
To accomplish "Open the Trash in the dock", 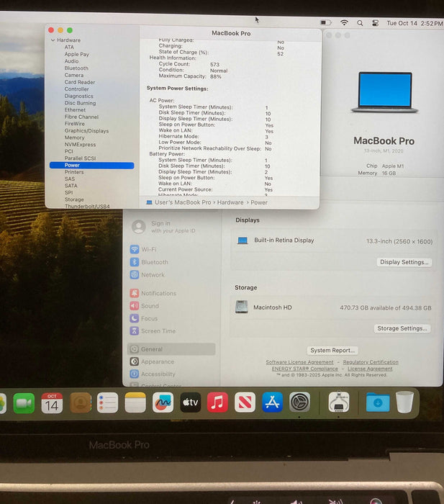I will tap(404, 402).
